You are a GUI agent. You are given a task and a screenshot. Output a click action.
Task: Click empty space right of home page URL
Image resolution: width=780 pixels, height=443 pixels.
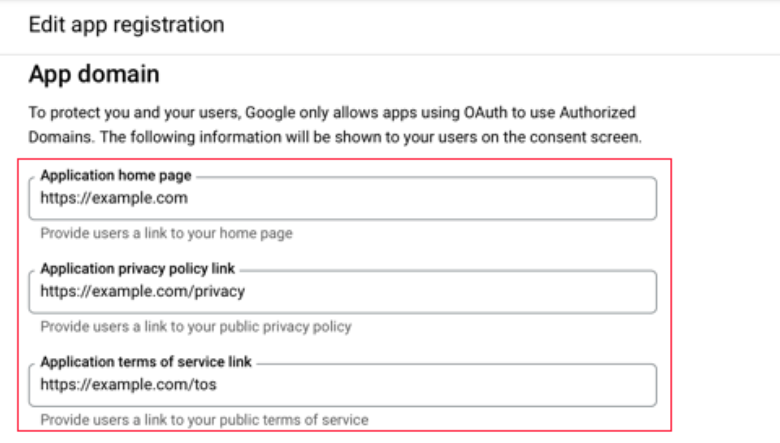[x=450, y=199]
